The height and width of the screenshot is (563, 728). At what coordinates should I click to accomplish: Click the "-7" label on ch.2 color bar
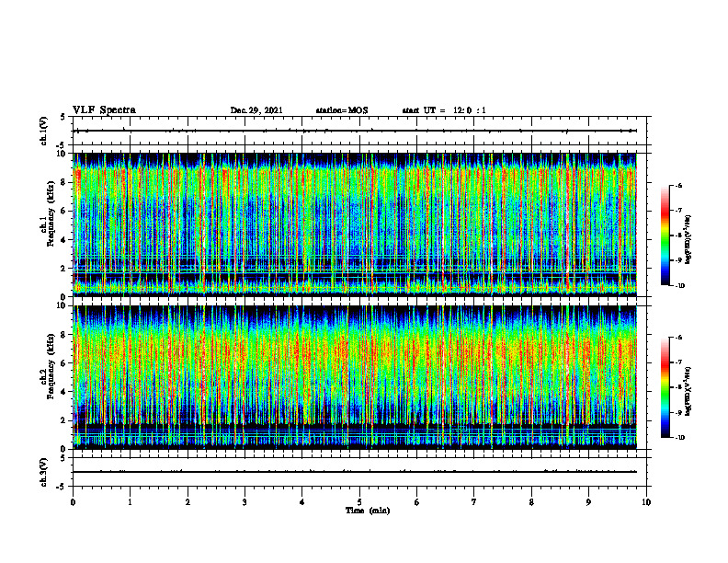coord(678,362)
